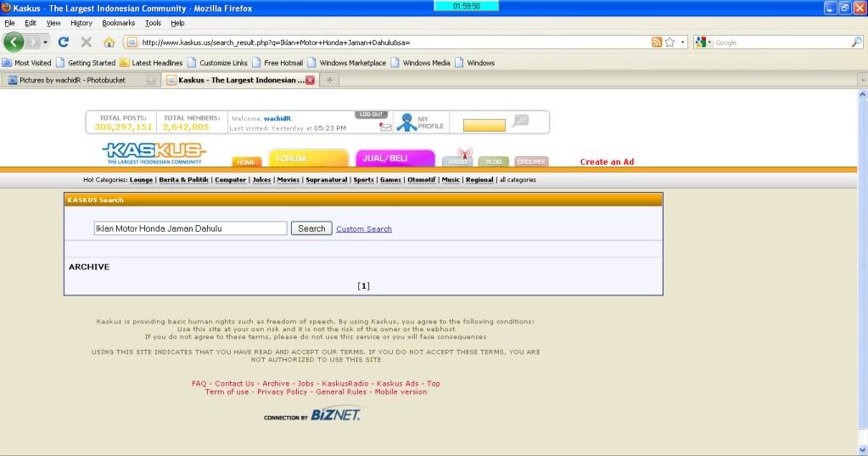The width and height of the screenshot is (868, 456).
Task: Open the history dropdown beside Forward button
Action: (45, 42)
